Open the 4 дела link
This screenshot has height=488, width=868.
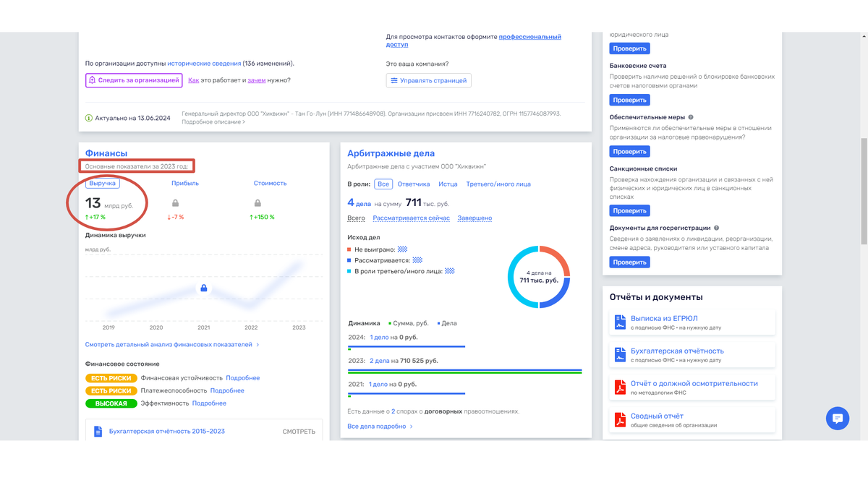360,203
